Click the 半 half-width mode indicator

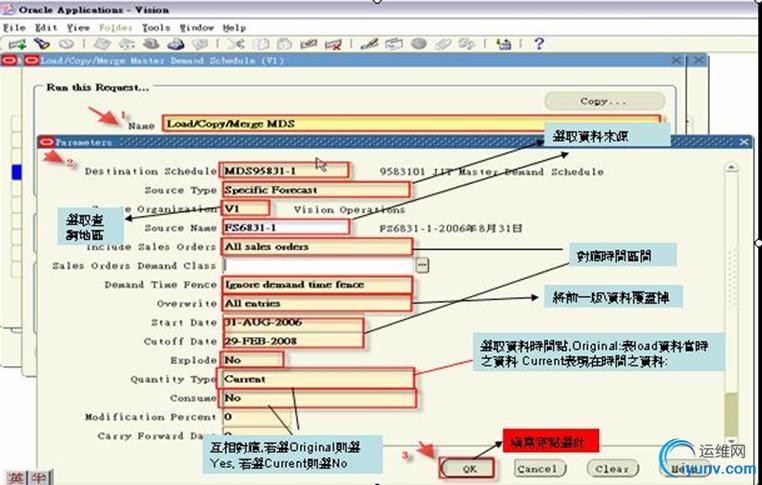pyautogui.click(x=39, y=477)
